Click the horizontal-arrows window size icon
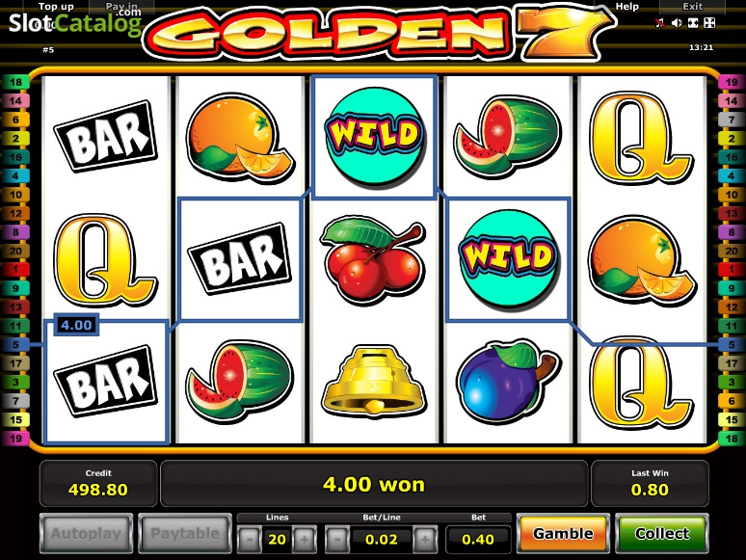 (x=693, y=23)
